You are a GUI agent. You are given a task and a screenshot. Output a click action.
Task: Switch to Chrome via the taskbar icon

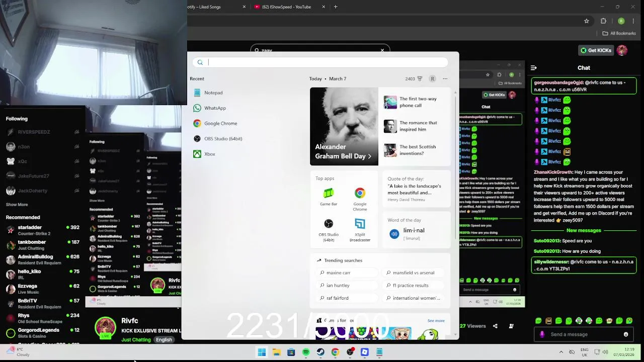335,352
